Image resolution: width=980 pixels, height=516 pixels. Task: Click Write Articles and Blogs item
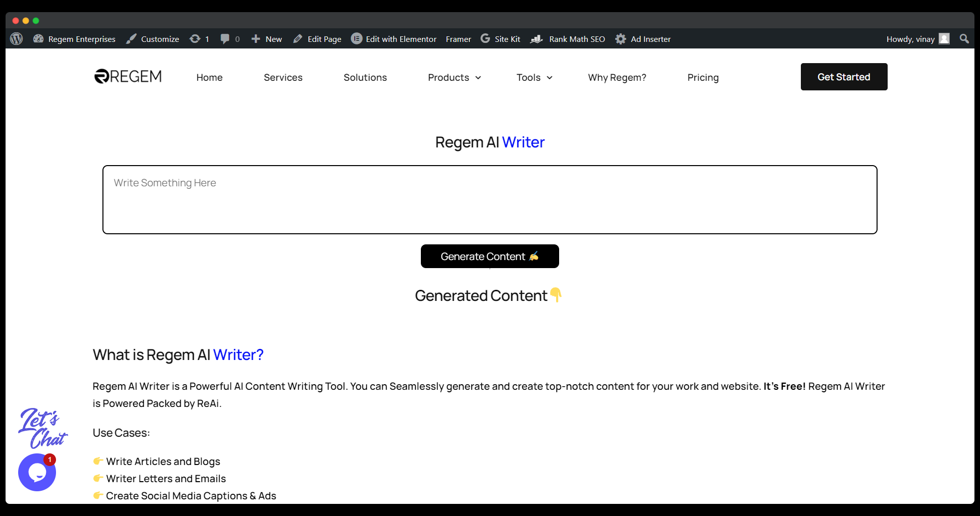tap(163, 461)
